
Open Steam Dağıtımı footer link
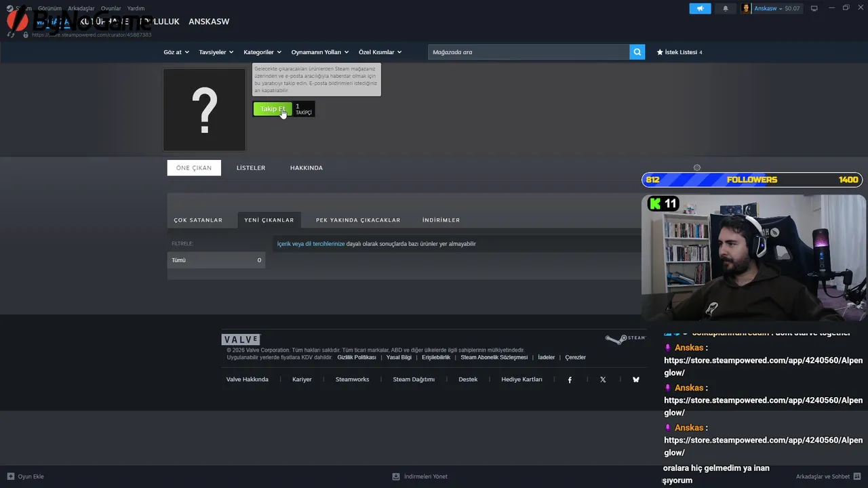pyautogui.click(x=414, y=380)
